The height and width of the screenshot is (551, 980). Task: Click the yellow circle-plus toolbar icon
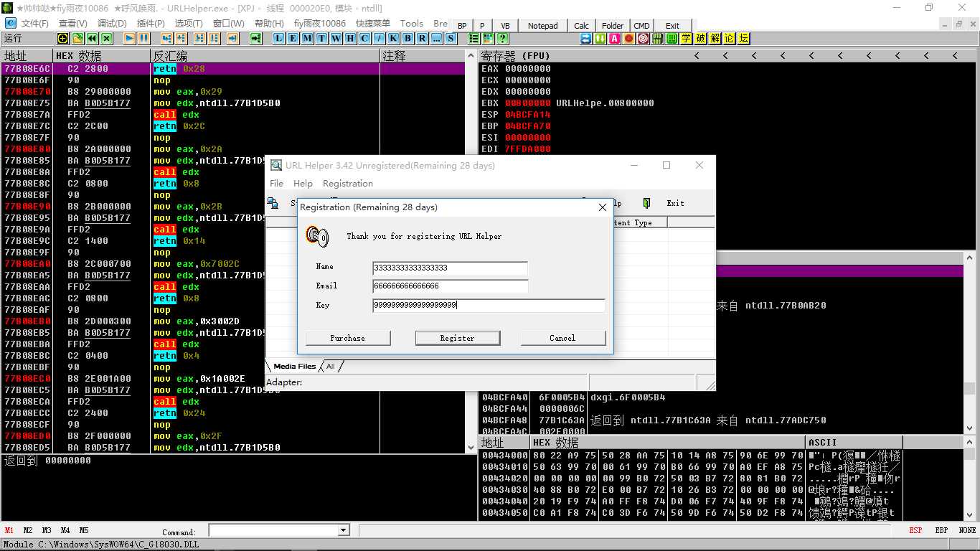(x=63, y=39)
